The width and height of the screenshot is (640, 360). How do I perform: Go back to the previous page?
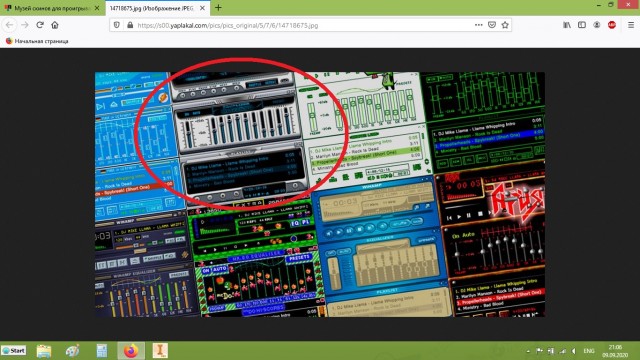pyautogui.click(x=9, y=25)
